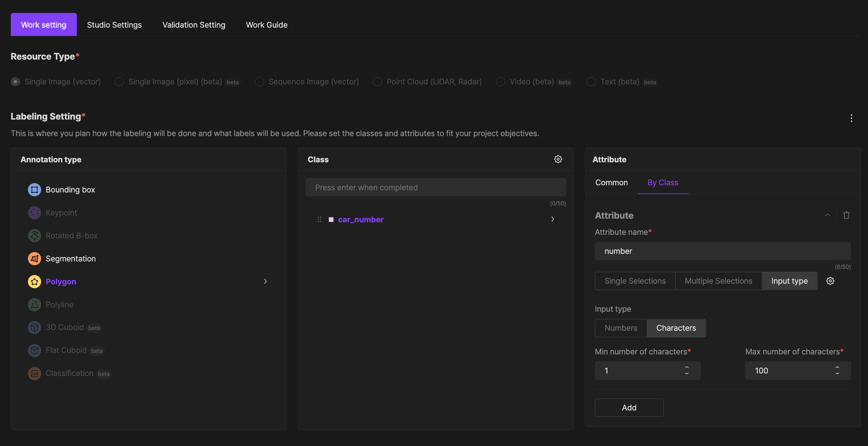Screen dimensions: 868x446
Task: Click the class name input field
Action: [435, 187]
